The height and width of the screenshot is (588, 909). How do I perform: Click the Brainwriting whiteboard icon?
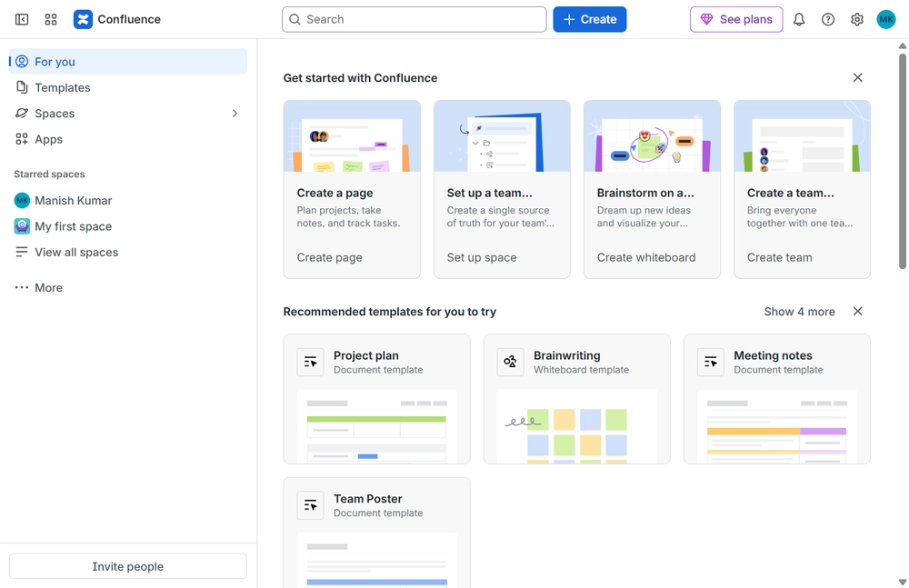[x=510, y=362]
